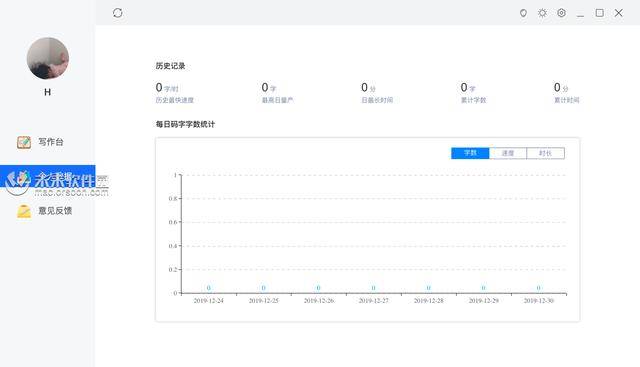Click the data value above 2019-12-24
640x367 pixels.
[x=209, y=288]
